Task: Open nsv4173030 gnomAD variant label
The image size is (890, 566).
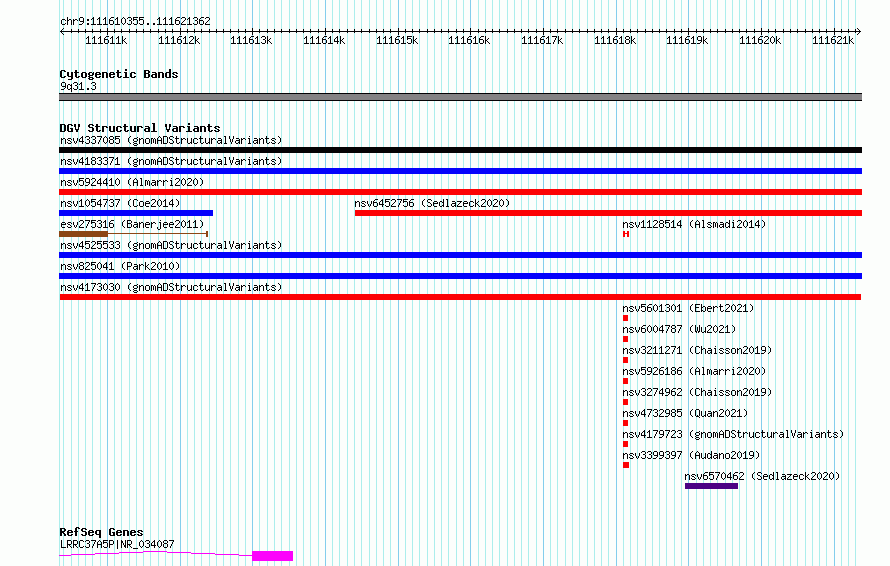Action: coord(171,287)
